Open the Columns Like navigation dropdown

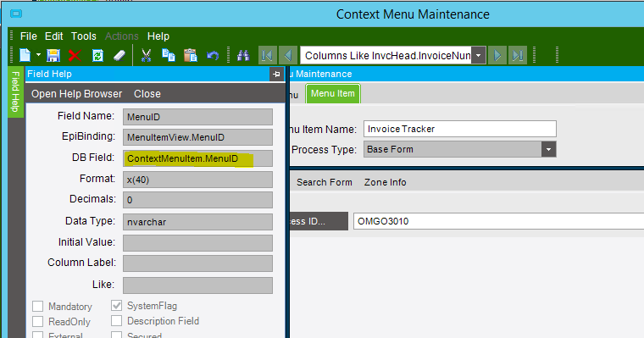click(479, 55)
